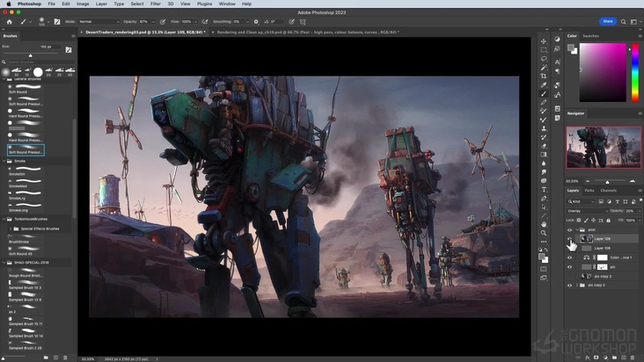Switch to the Channels tab

pos(608,191)
